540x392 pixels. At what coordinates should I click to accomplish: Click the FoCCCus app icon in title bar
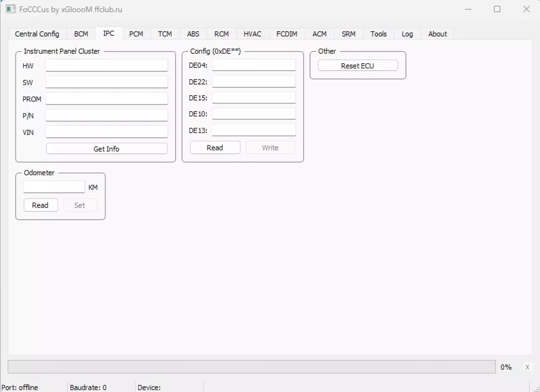pos(10,9)
